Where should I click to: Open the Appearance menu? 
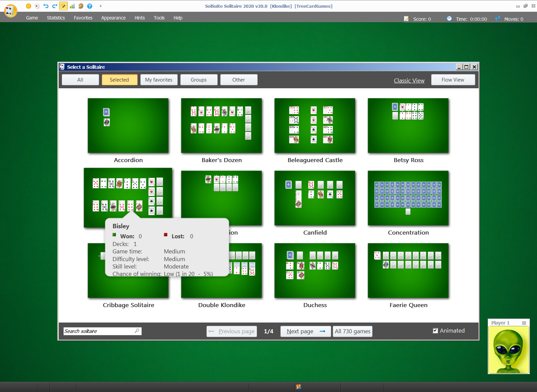pos(114,18)
